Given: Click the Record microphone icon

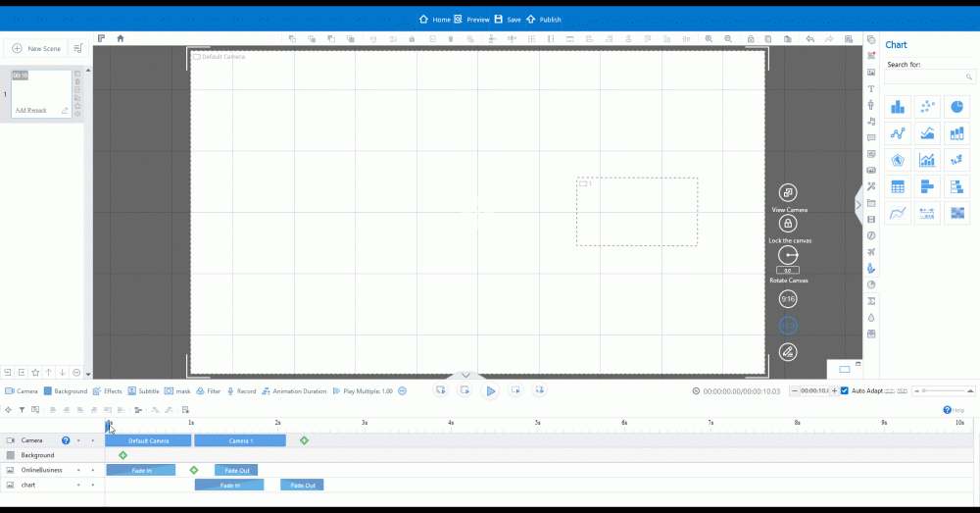Looking at the screenshot, I should point(231,391).
